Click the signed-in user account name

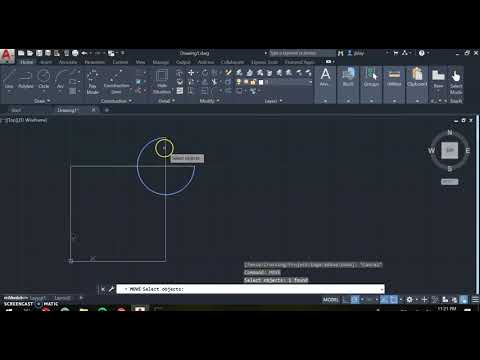pos(359,53)
